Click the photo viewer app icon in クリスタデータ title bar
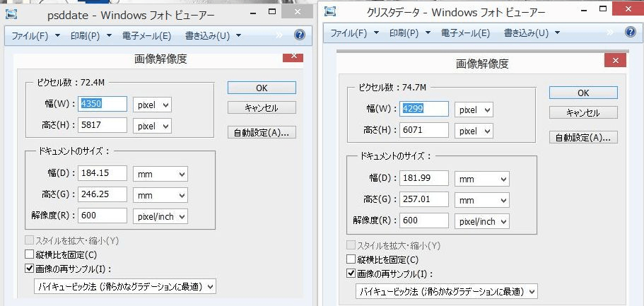Image resolution: width=644 pixels, height=306 pixels. 330,11
